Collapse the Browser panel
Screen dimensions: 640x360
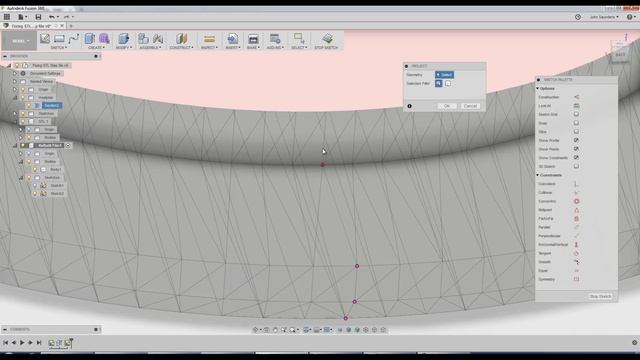(5, 56)
